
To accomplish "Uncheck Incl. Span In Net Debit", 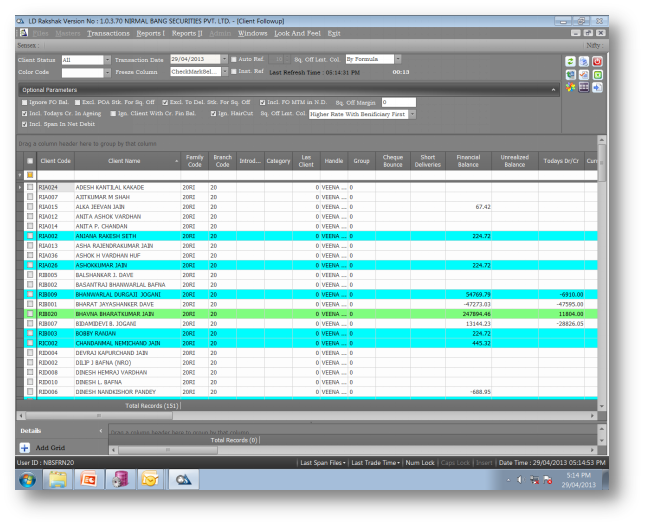I will (x=25, y=124).
